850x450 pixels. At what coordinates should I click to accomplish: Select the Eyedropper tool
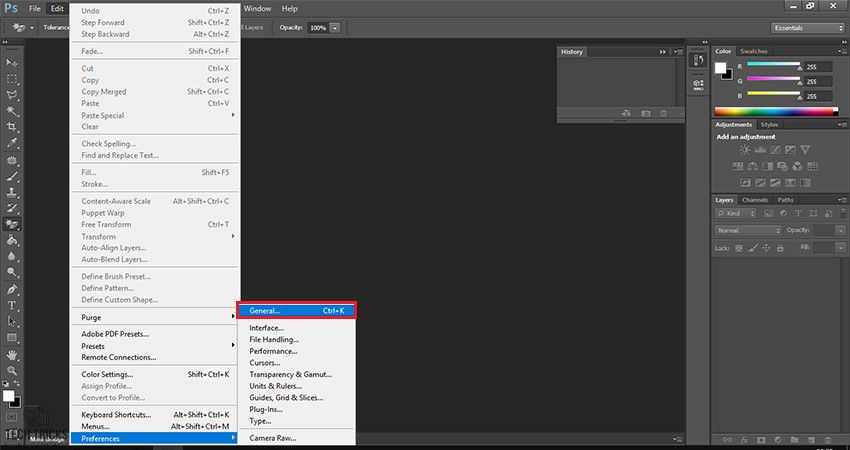coord(11,143)
